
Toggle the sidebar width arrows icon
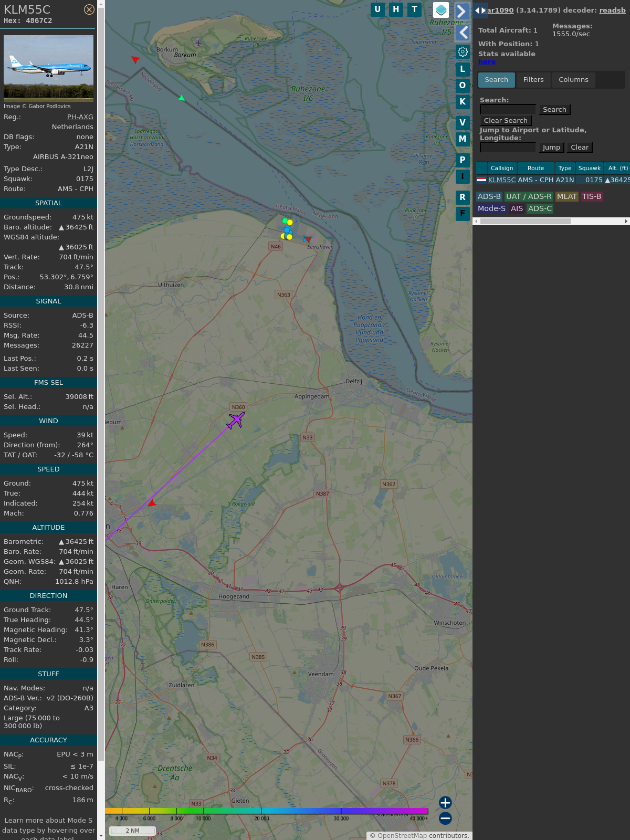click(480, 10)
